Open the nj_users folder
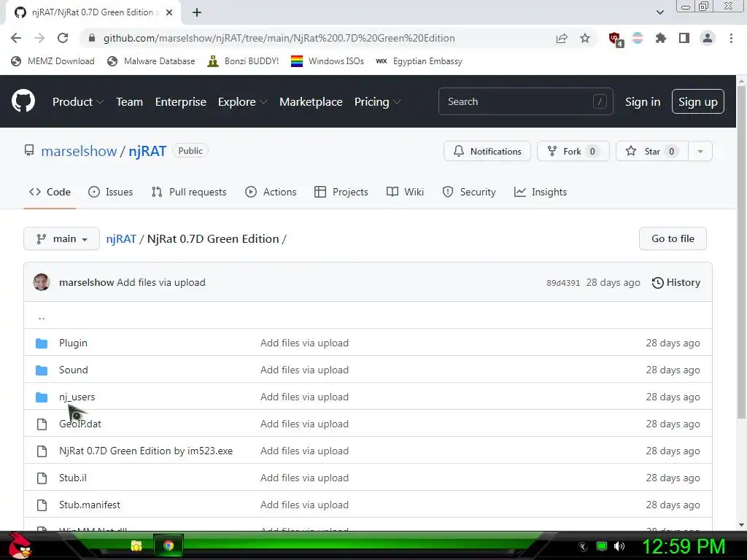The image size is (747, 560). (x=77, y=397)
